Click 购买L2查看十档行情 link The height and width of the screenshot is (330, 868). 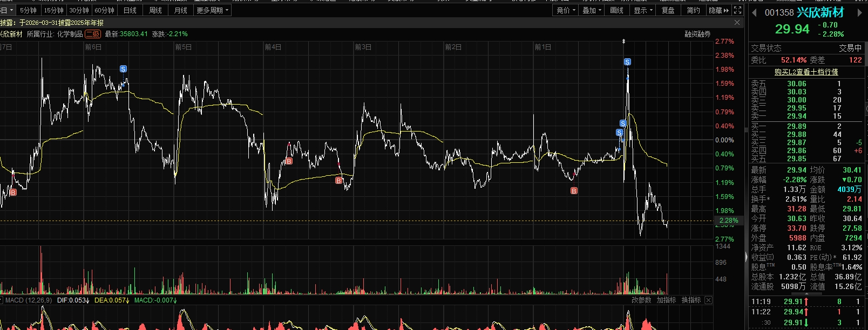coord(806,72)
